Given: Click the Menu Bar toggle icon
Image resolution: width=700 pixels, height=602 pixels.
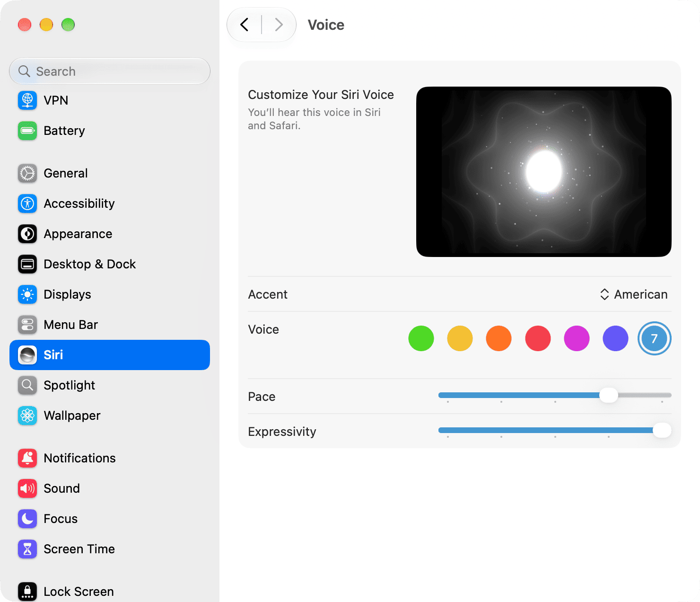Looking at the screenshot, I should coord(27,325).
